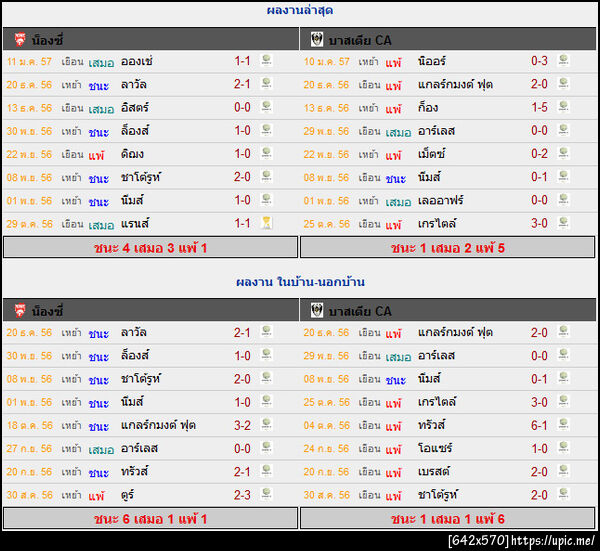Click opponent name ก็อง

pos(428,108)
